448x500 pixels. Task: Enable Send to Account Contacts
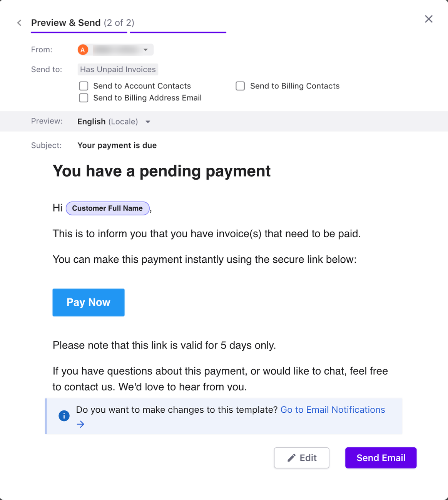click(x=84, y=86)
